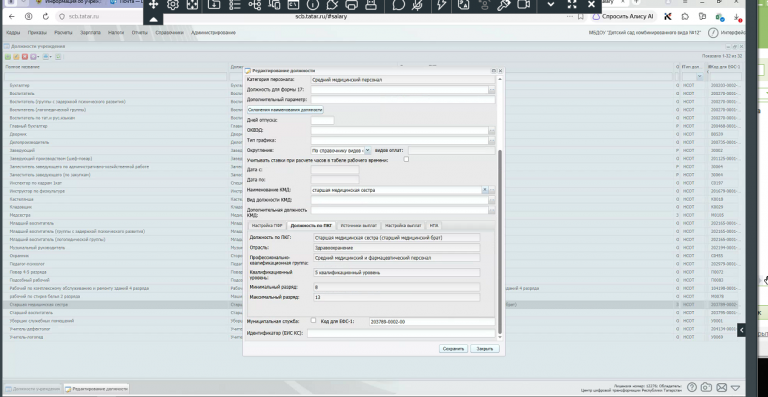Image resolution: width=768 pixels, height=397 pixels.
Task: Click the hierarchy tree icon in overlay toolbar
Action: point(254,5)
